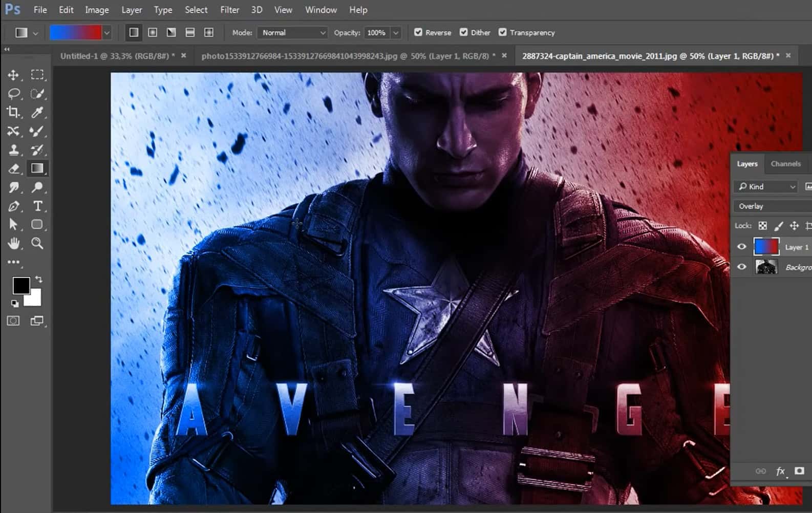Select the Move tool
Screen dimensions: 812x513
click(x=13, y=75)
